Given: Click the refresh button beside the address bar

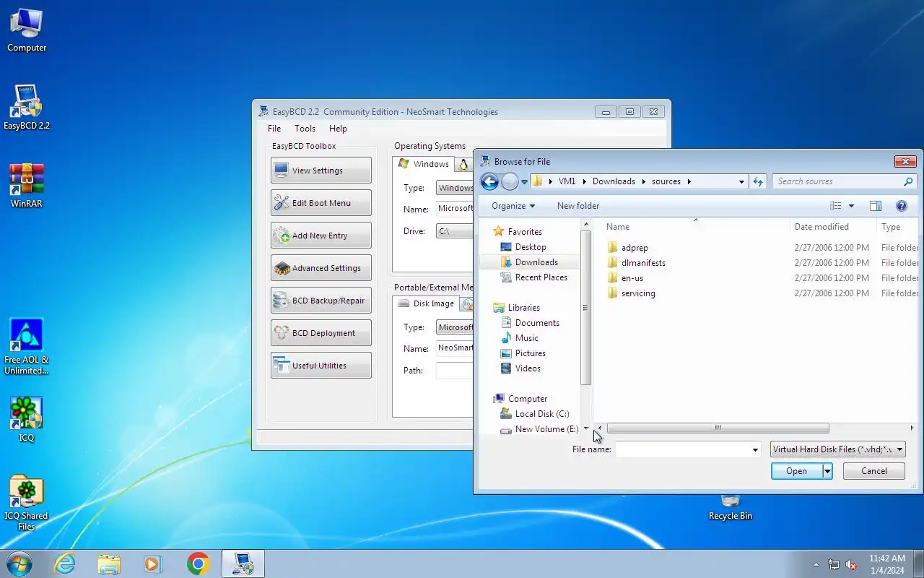Looking at the screenshot, I should (758, 182).
